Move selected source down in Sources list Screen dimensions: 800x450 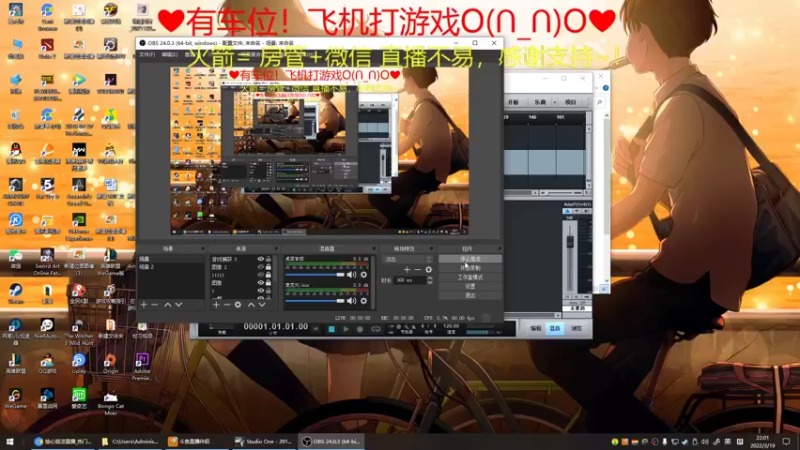tap(262, 305)
